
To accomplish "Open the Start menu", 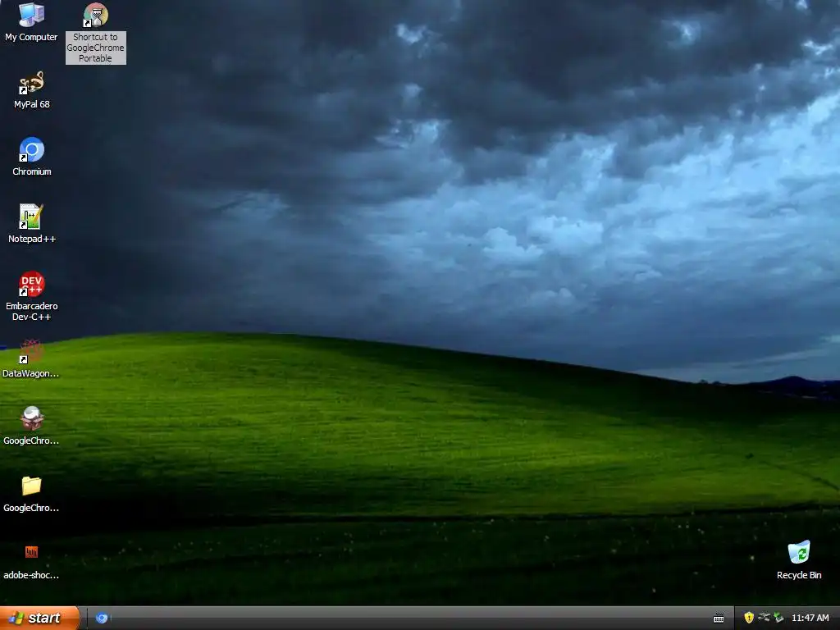I will coord(39,619).
